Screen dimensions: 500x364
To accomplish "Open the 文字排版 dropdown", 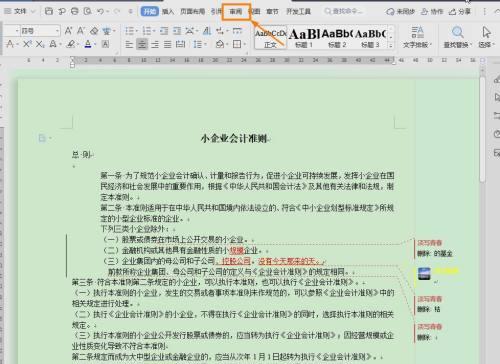I will tap(417, 37).
